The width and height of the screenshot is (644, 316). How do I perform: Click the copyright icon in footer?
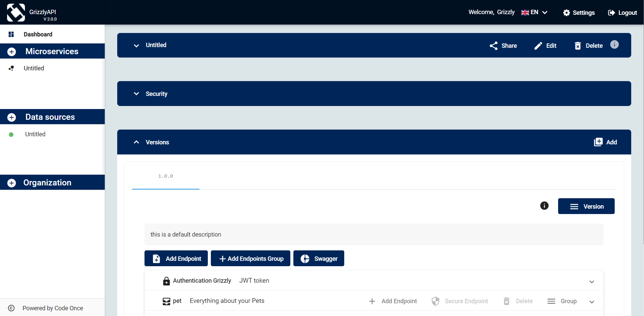point(11,308)
